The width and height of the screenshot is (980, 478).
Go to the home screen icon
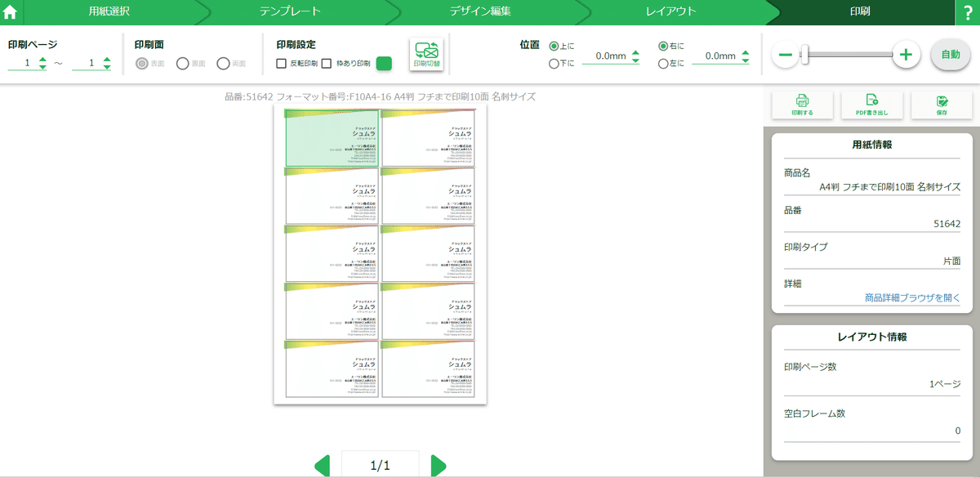point(11,12)
